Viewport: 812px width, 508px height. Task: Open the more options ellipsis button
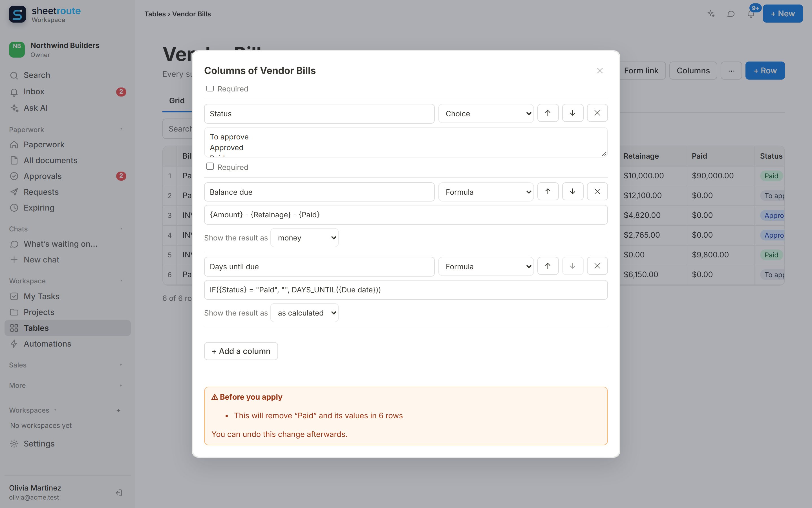click(x=731, y=71)
